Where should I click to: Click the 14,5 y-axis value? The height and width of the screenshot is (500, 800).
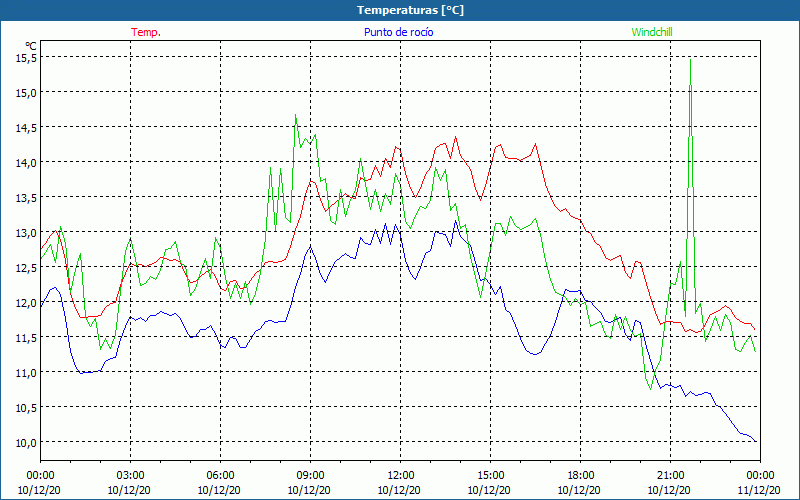point(26,128)
